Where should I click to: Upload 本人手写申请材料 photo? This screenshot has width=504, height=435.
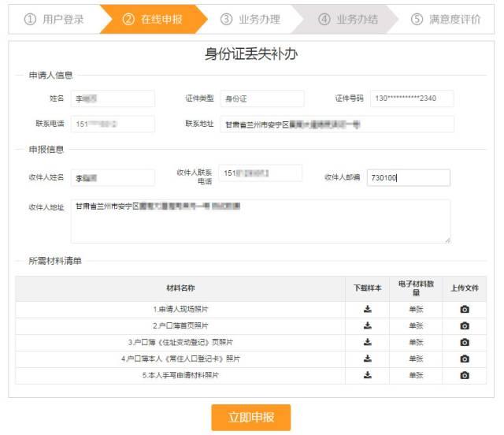[464, 375]
